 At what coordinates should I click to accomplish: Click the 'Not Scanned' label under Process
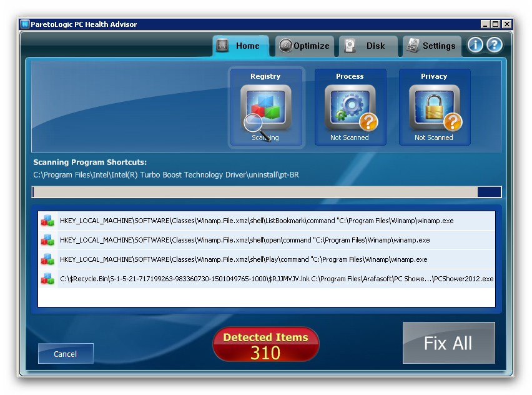(x=350, y=137)
